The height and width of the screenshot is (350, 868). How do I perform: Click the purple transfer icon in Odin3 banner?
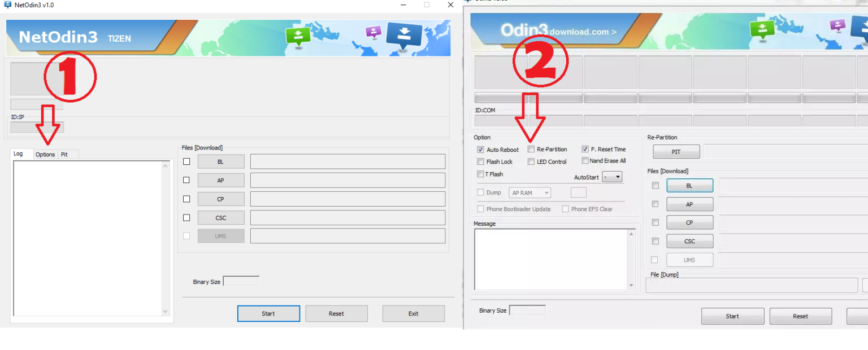click(x=837, y=25)
